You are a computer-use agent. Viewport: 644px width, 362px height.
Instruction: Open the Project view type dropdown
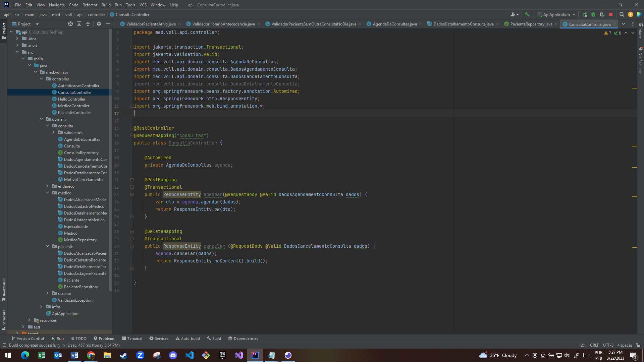click(25, 24)
